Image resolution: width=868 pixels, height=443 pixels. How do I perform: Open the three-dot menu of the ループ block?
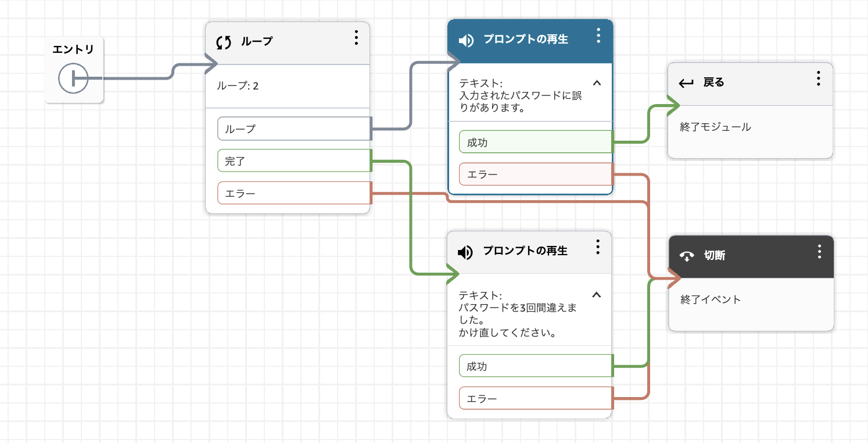point(356,38)
